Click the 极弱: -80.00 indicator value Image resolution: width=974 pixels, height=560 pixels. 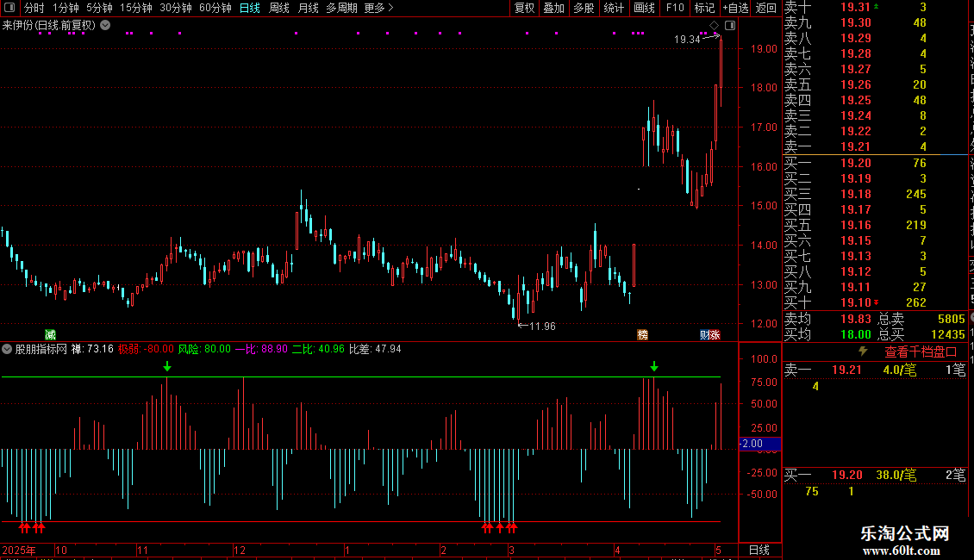pos(146,349)
